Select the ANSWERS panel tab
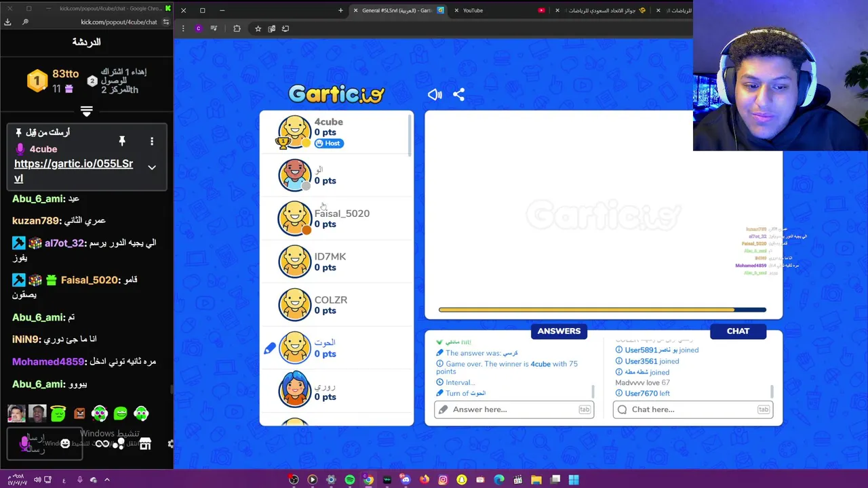 [559, 331]
